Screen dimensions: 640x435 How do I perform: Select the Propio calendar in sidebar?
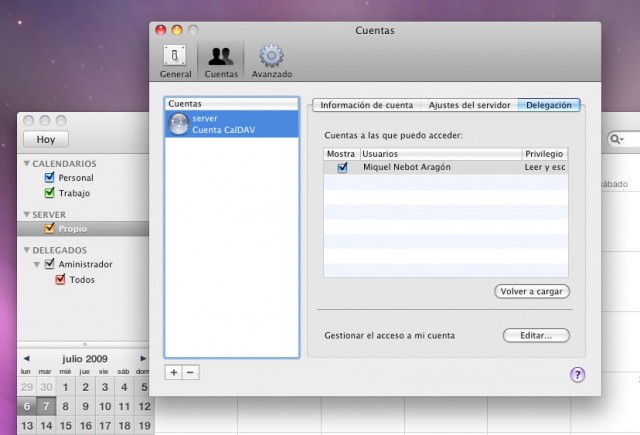pos(83,229)
